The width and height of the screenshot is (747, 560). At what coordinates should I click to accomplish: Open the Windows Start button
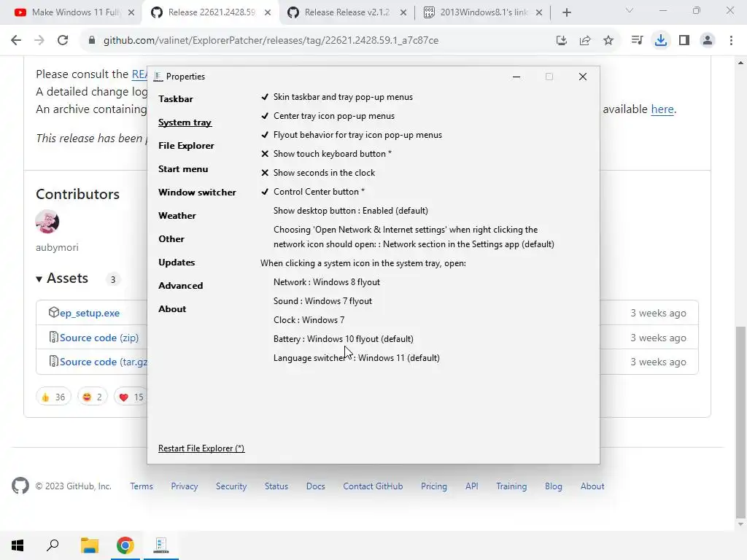(x=18, y=545)
